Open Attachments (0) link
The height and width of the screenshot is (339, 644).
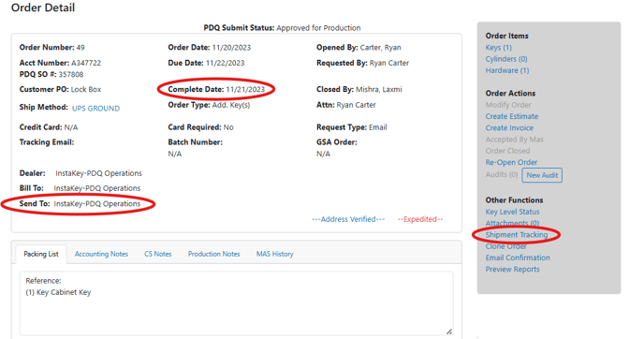[x=512, y=223]
